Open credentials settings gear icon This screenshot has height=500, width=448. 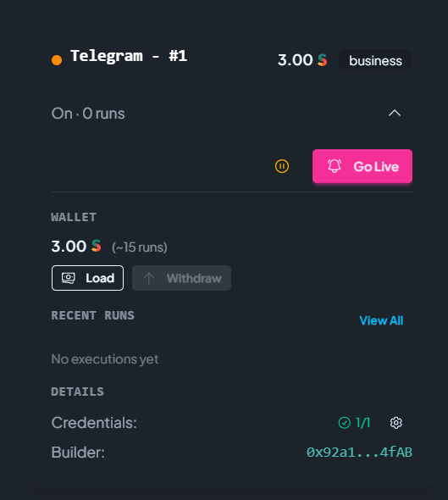395,423
